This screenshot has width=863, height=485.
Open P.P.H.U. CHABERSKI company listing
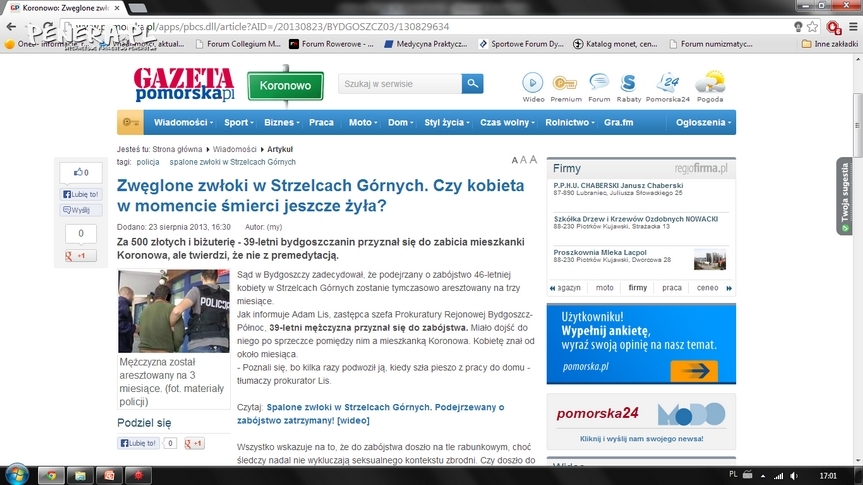pyautogui.click(x=618, y=186)
